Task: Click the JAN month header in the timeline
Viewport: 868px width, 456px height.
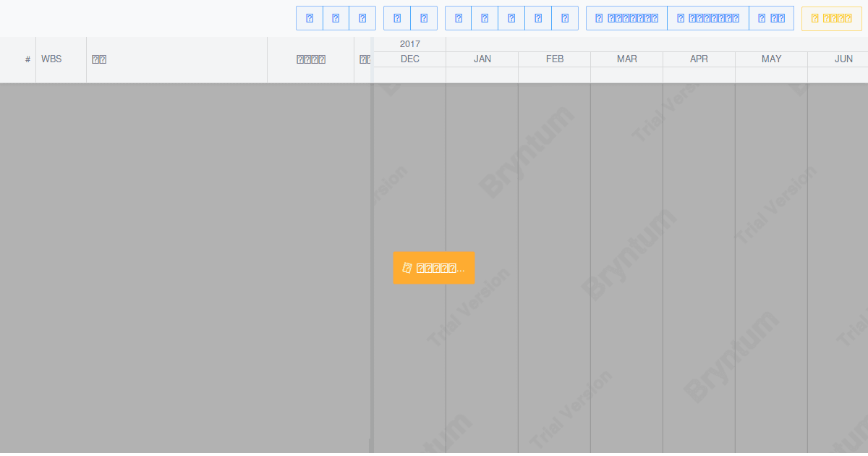Action: (482, 59)
